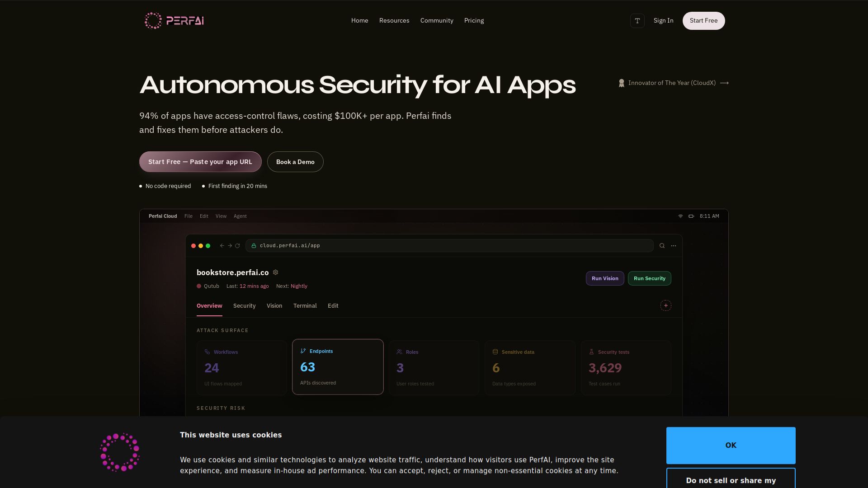Accept cookies with the OK button
The height and width of the screenshot is (488, 868).
click(731, 446)
